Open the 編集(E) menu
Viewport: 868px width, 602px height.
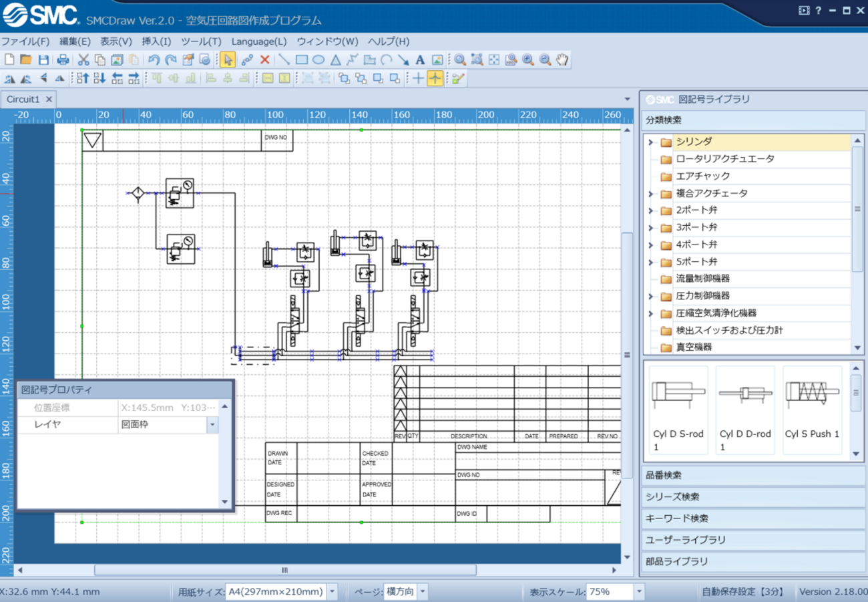[75, 41]
